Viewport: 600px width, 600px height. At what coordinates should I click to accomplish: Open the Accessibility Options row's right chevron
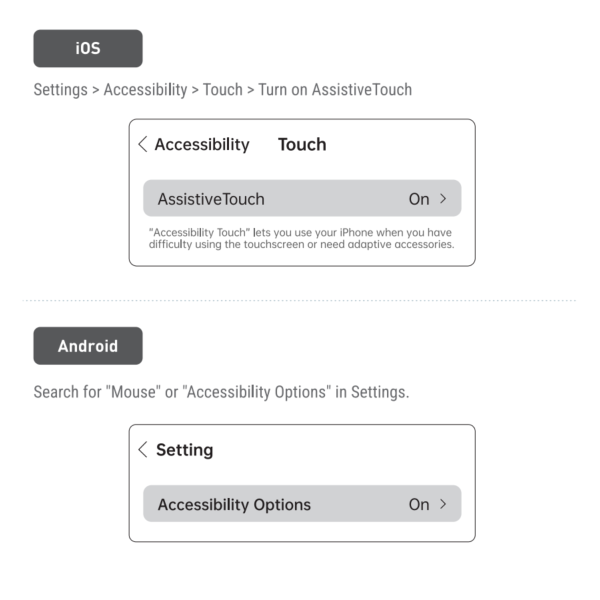(x=443, y=504)
